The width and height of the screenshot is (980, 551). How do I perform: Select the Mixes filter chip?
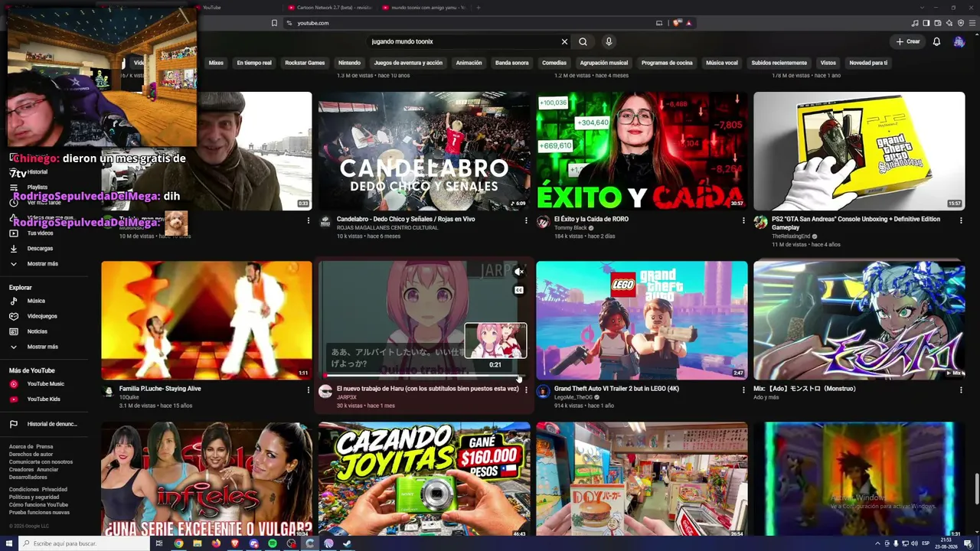(x=216, y=63)
